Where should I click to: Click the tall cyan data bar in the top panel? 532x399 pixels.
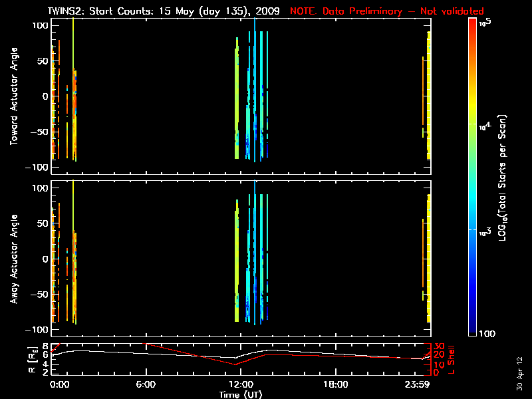[x=255, y=86]
